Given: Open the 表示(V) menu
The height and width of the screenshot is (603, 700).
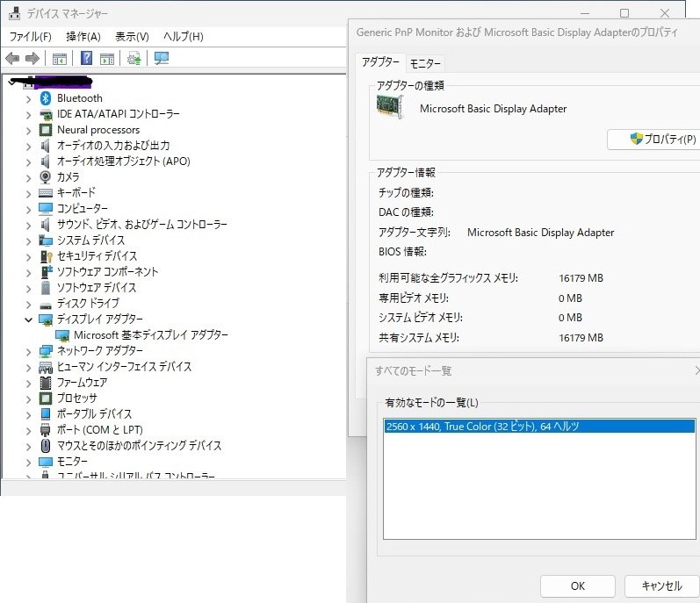Looking at the screenshot, I should 132,37.
